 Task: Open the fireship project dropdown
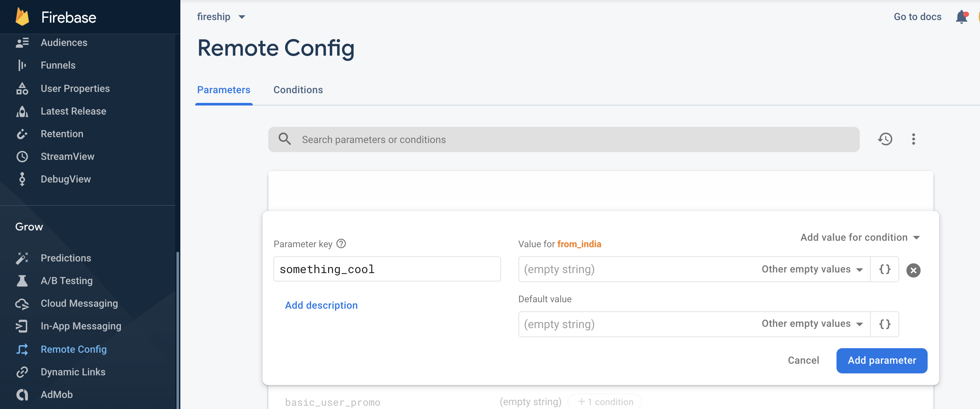(x=221, y=17)
